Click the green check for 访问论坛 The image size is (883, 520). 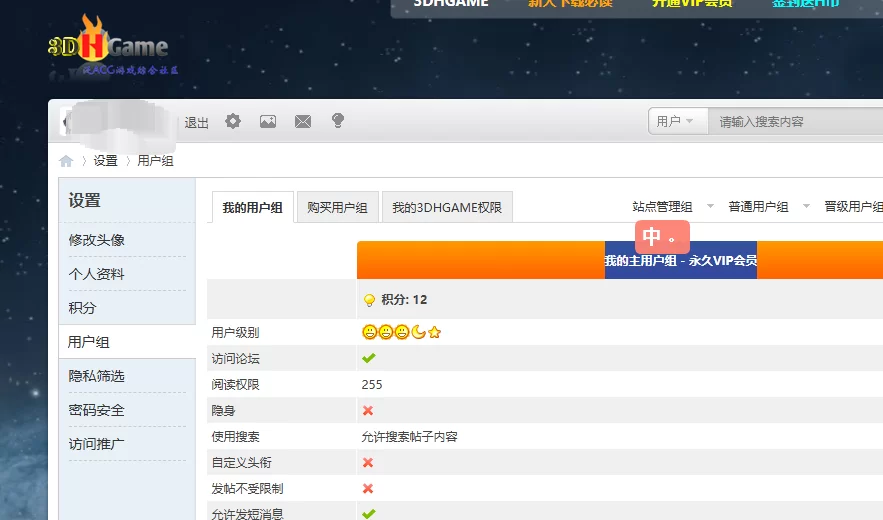[369, 358]
